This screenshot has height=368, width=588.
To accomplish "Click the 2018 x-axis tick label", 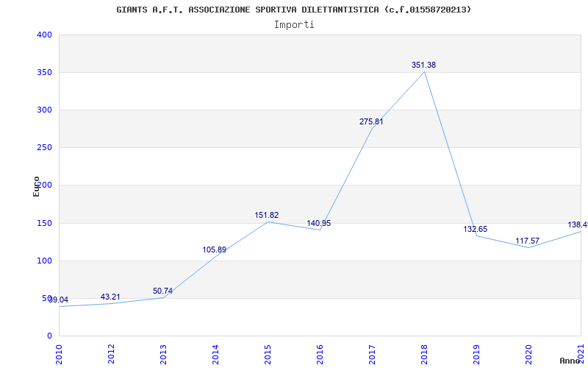I will point(424,353).
